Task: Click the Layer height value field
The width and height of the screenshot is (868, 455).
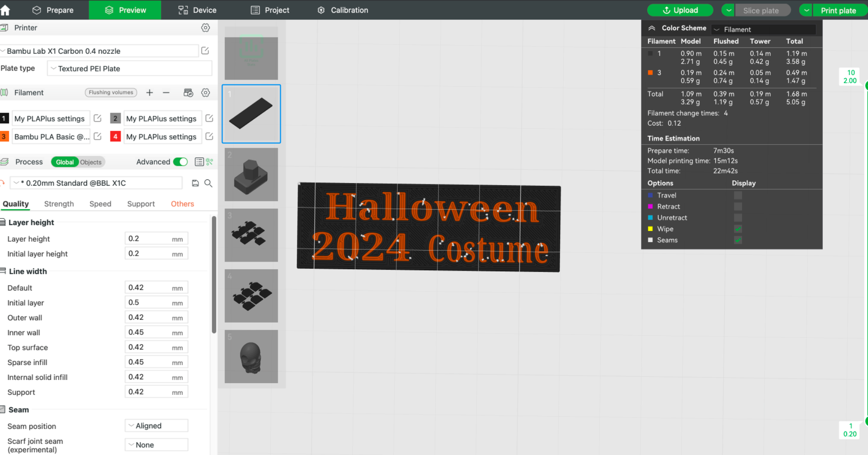Action: click(x=156, y=239)
